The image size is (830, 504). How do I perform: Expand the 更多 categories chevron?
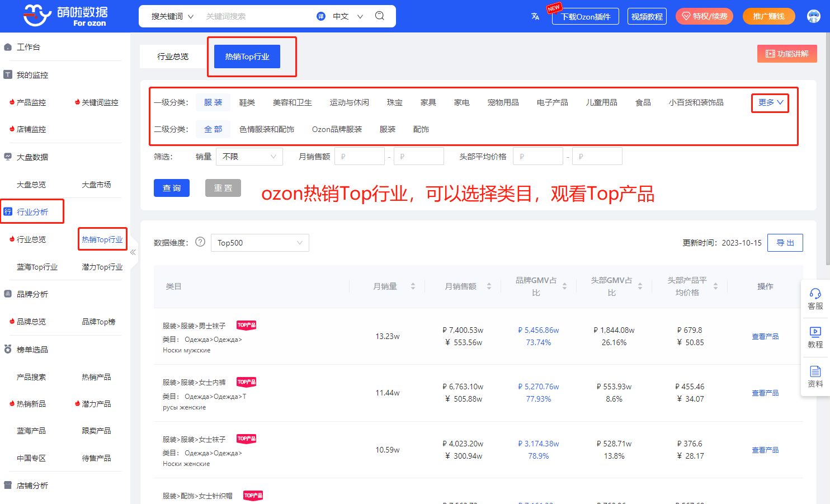(x=770, y=102)
